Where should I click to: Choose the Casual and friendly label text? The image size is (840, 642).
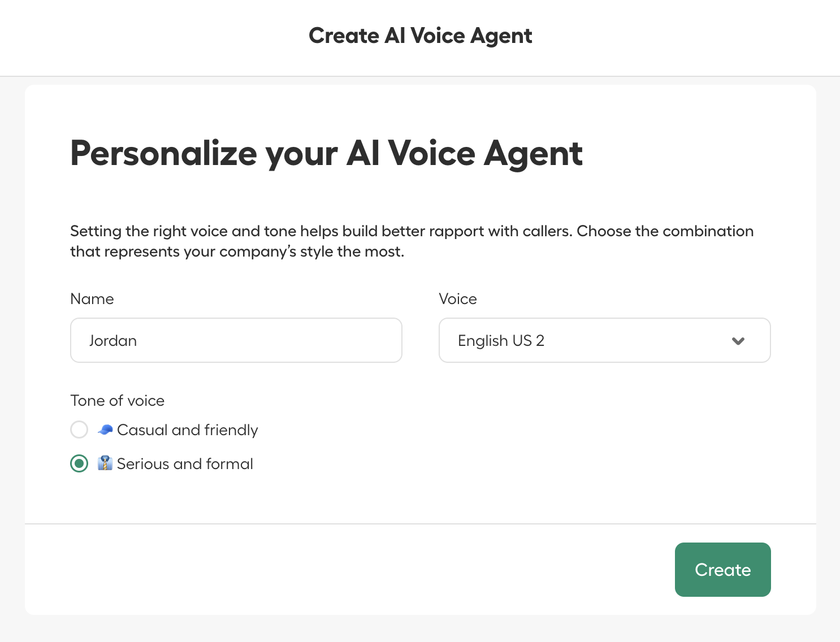coord(187,430)
